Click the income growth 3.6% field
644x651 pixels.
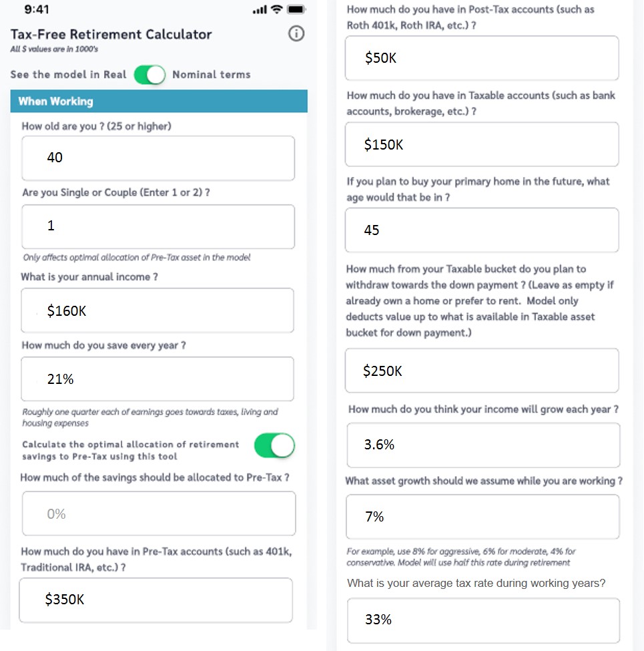[483, 445]
